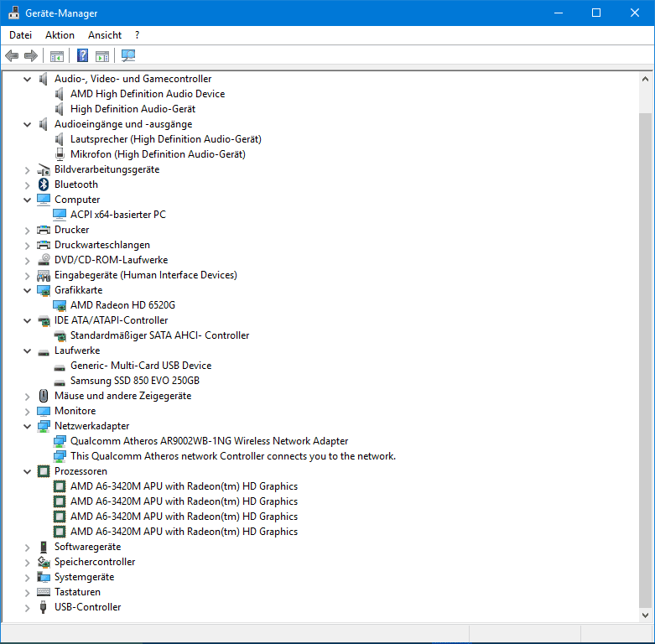Click the Prozessoren chip icon
Image resolution: width=655 pixels, height=644 pixels.
[x=44, y=471]
